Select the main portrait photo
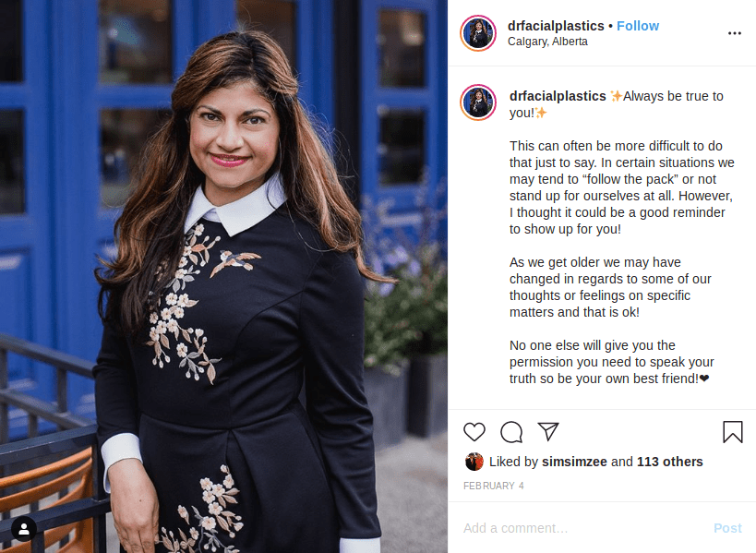Screen dimensions: 756x553 click(223, 276)
